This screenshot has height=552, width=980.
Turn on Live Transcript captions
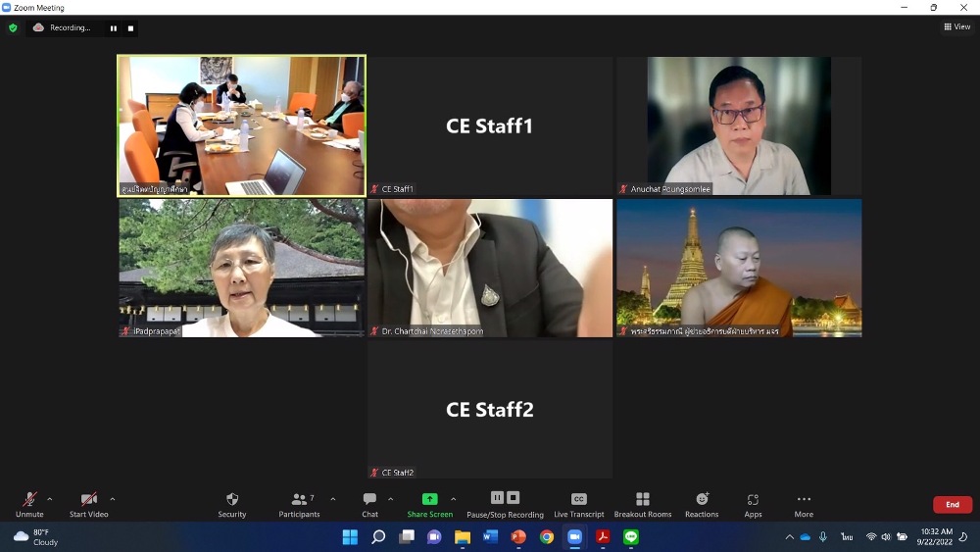pos(578,504)
